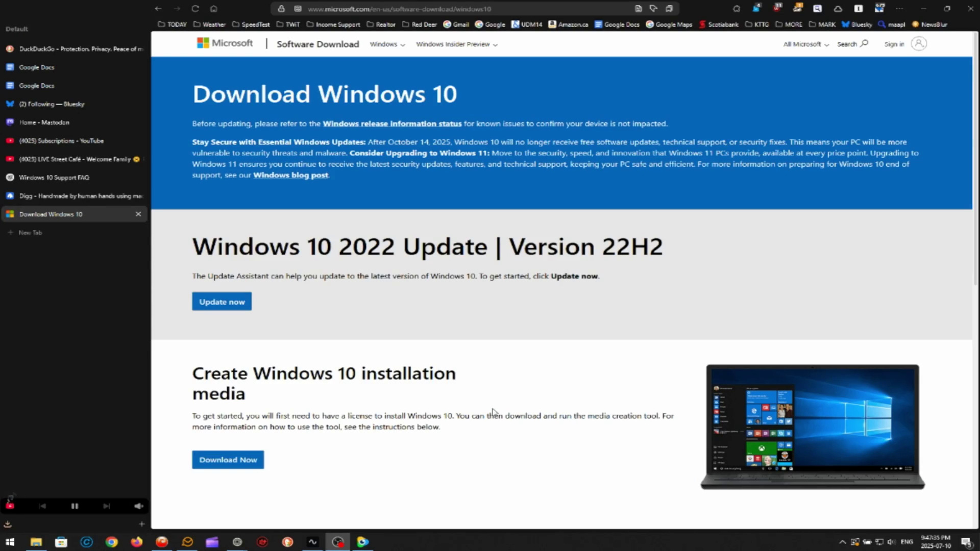The height and width of the screenshot is (551, 980).
Task: Click the taskbar clock and date
Action: click(936, 542)
